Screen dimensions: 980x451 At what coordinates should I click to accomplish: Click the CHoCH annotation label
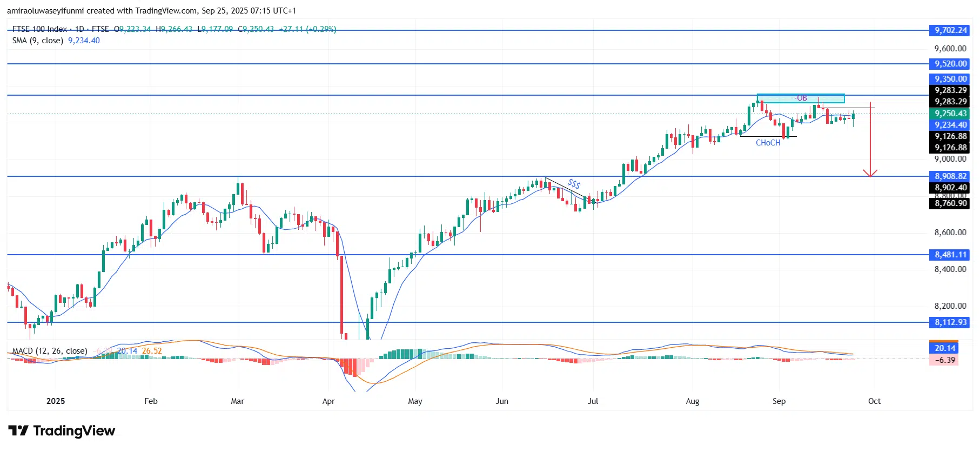click(x=768, y=143)
